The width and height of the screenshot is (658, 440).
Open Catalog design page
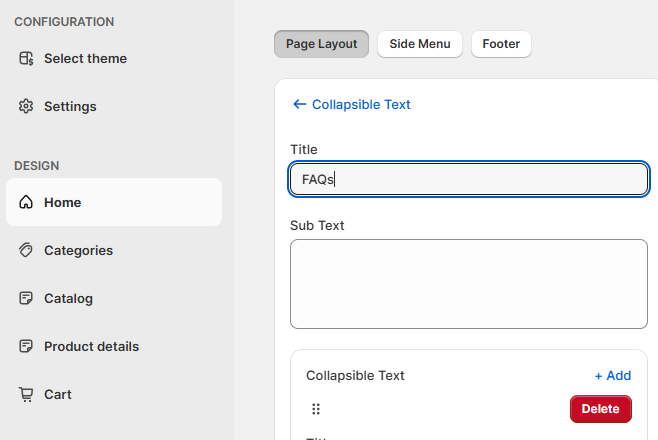[x=114, y=298]
